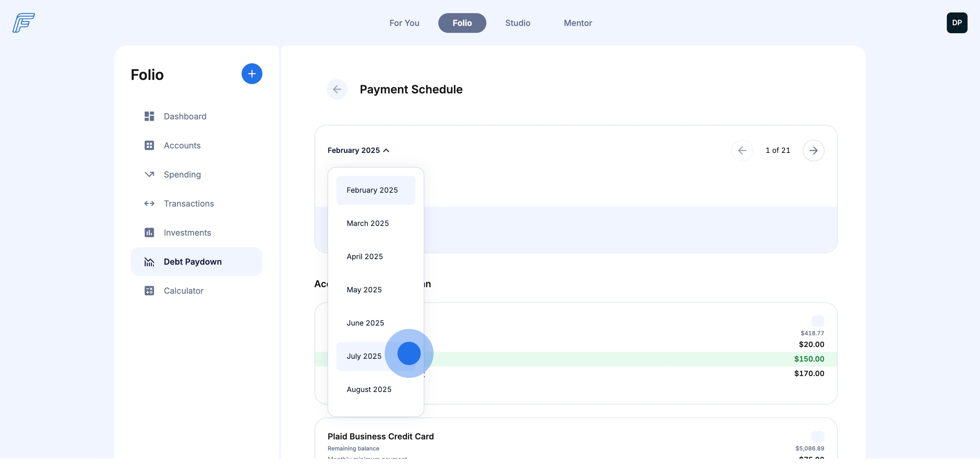Open Transactions from the sidebar
This screenshot has height=465, width=980.
pos(189,204)
